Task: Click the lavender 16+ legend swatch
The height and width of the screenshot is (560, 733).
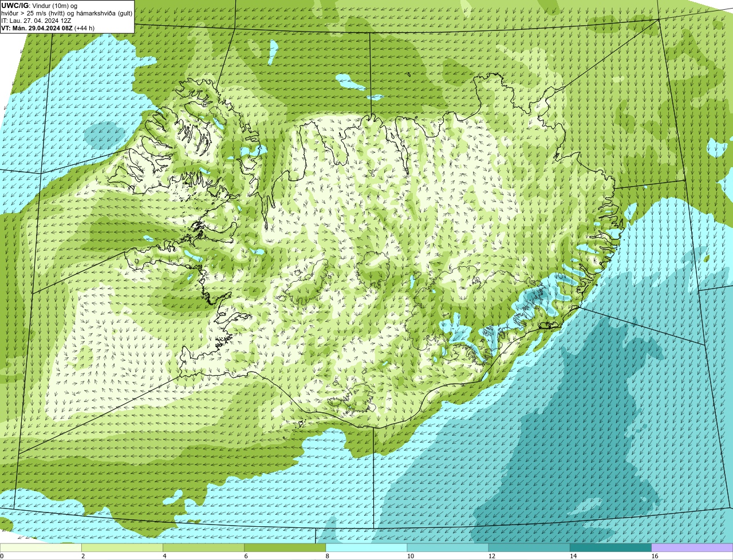Action: coord(692,547)
